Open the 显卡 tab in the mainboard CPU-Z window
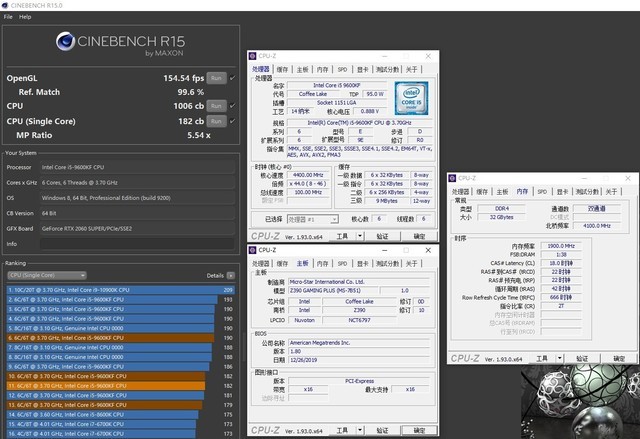This screenshot has width=640, height=439. coord(362,264)
